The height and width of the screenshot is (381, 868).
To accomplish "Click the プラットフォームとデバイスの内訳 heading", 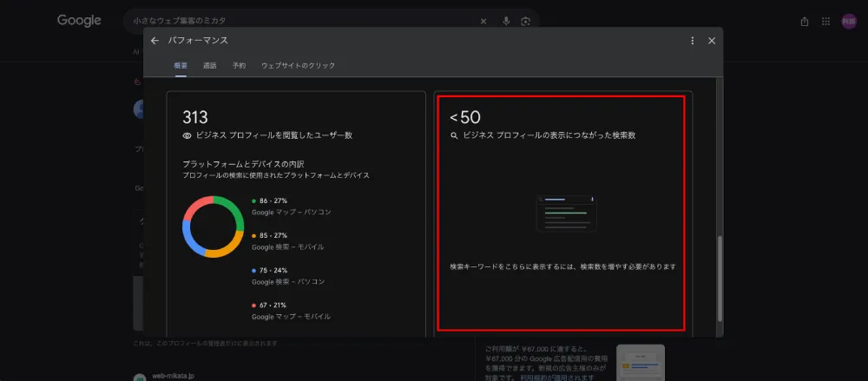I will coord(243,164).
